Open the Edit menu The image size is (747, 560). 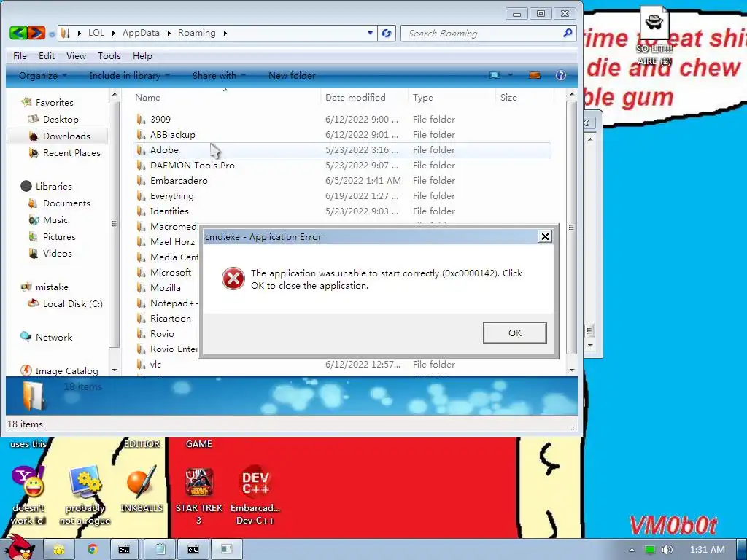click(47, 55)
